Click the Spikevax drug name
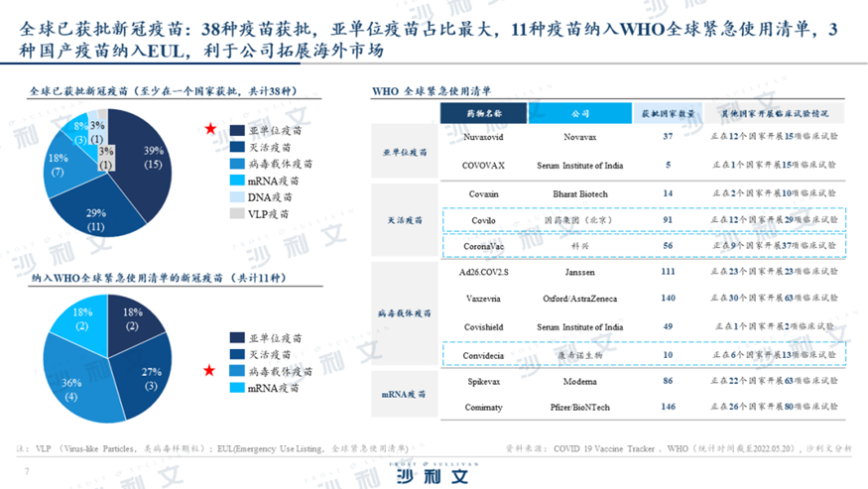Screen dimensions: 868x489 click(483, 382)
